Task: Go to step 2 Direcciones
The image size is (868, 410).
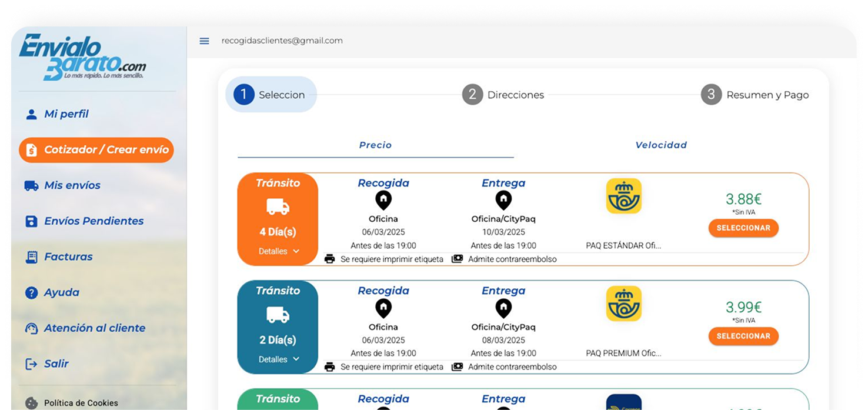Action: point(503,95)
